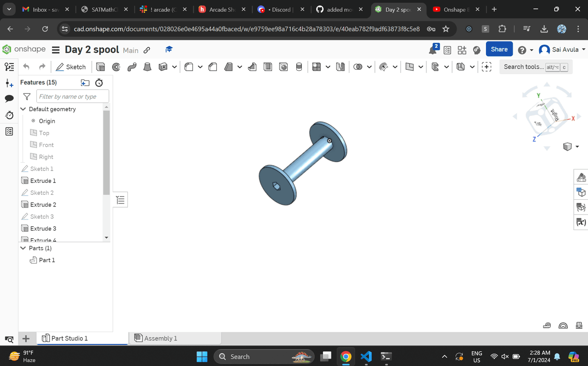Toggle the filter icon beside the filter field
The width and height of the screenshot is (588, 366).
click(x=27, y=96)
